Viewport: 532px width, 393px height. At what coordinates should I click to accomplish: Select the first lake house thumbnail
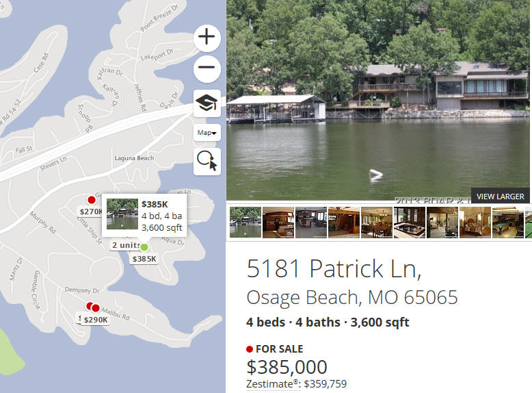[x=245, y=223]
